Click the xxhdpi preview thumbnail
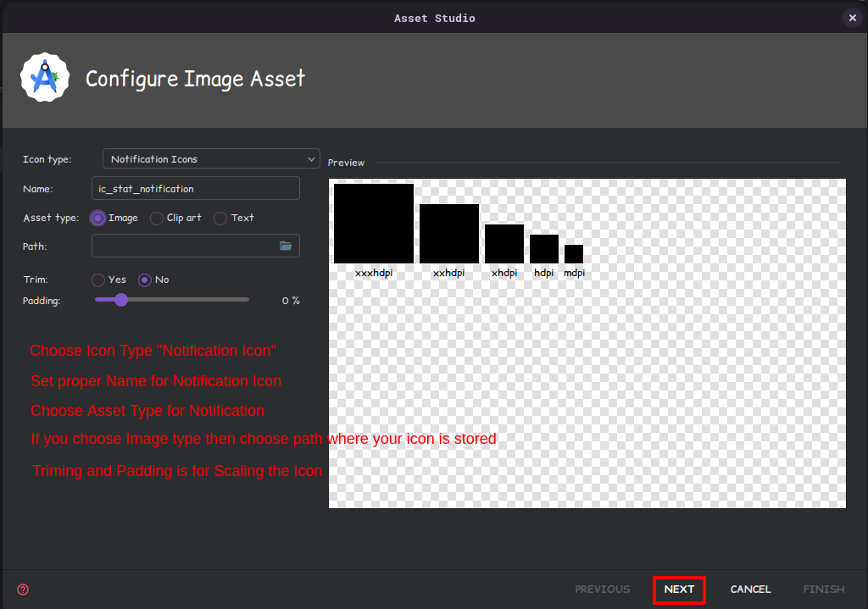The height and width of the screenshot is (609, 868). click(449, 234)
